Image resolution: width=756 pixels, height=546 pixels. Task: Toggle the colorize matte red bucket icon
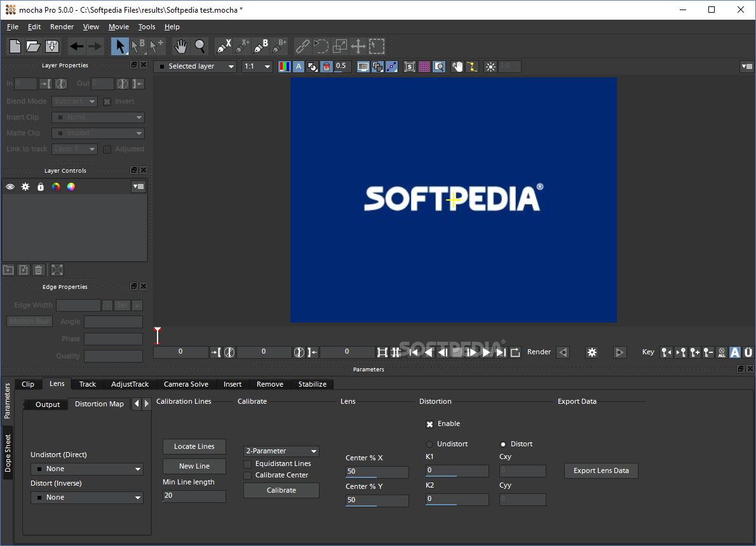tap(327, 67)
